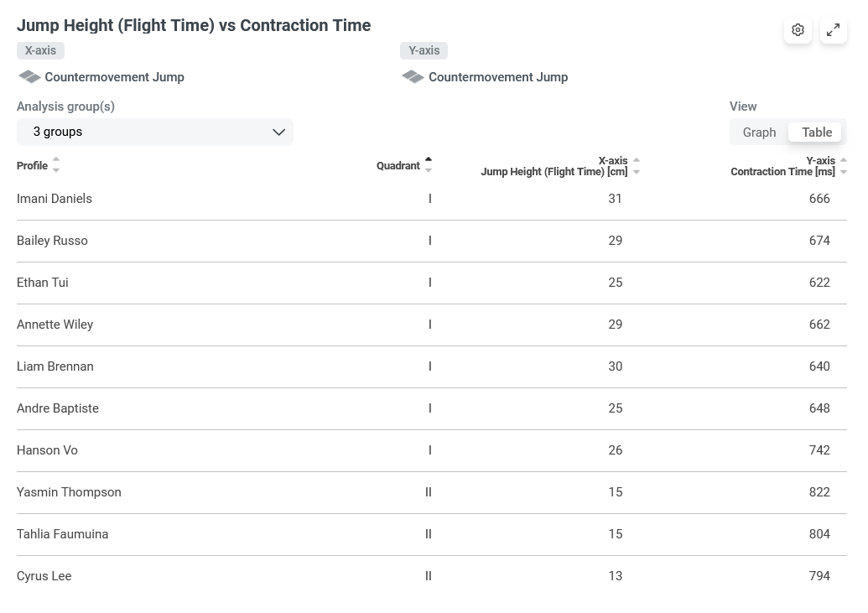Click the Y-axis tag
868x613 pixels.
click(x=424, y=50)
